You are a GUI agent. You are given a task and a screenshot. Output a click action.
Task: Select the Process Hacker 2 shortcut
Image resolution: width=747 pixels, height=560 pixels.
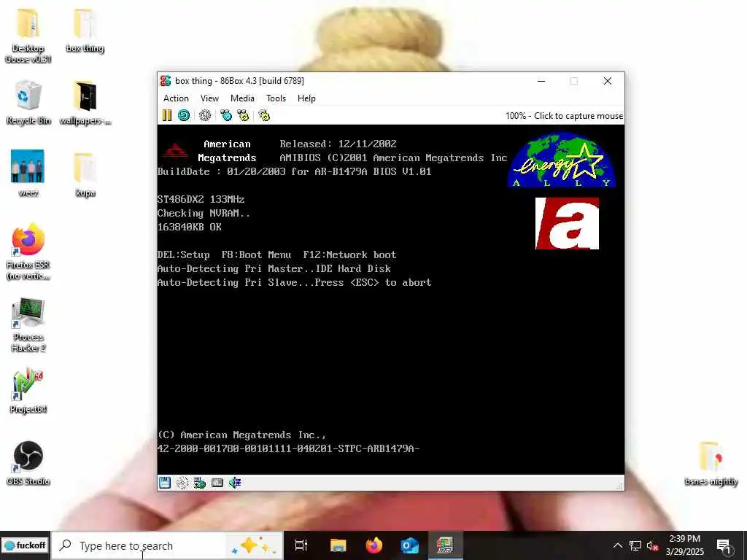(x=28, y=324)
